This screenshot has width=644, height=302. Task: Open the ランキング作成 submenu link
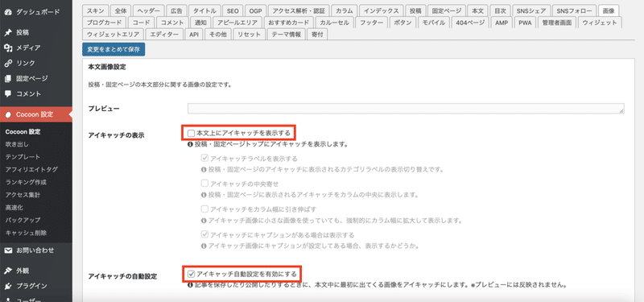26,183
